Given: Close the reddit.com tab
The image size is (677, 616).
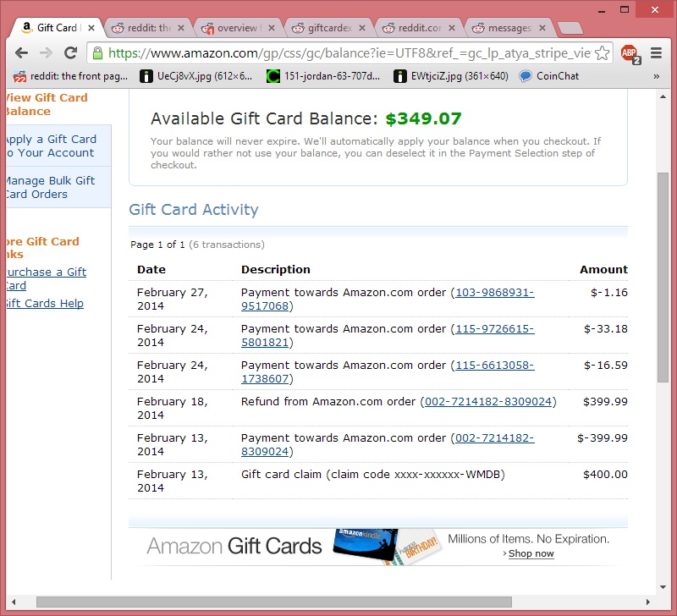Looking at the screenshot, I should [x=452, y=28].
